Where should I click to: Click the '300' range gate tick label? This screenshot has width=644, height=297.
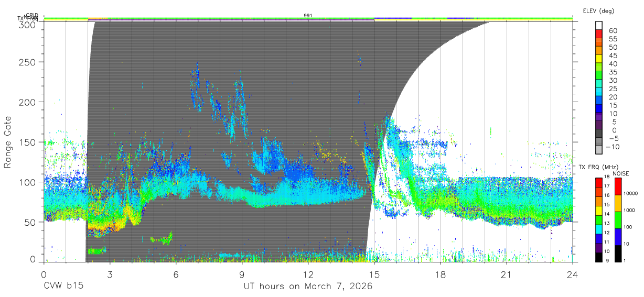tap(28, 24)
